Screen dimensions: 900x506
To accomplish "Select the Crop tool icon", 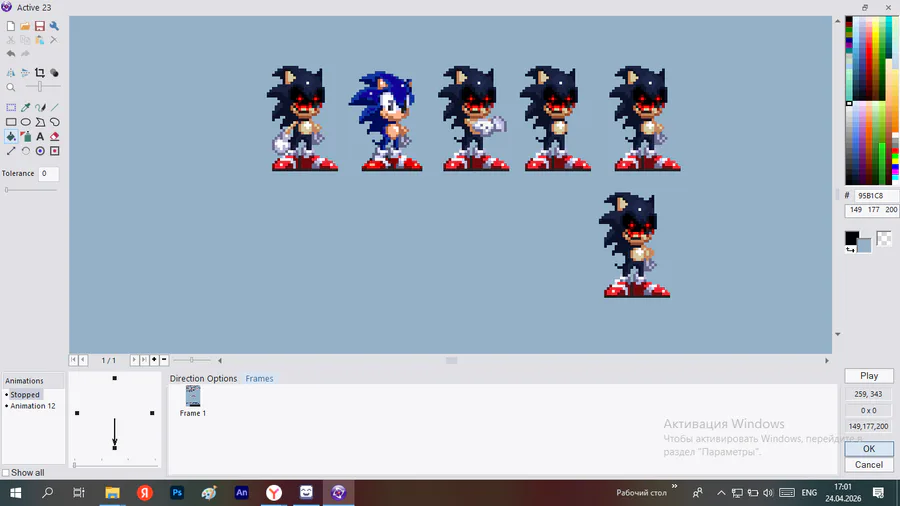I will [x=40, y=73].
